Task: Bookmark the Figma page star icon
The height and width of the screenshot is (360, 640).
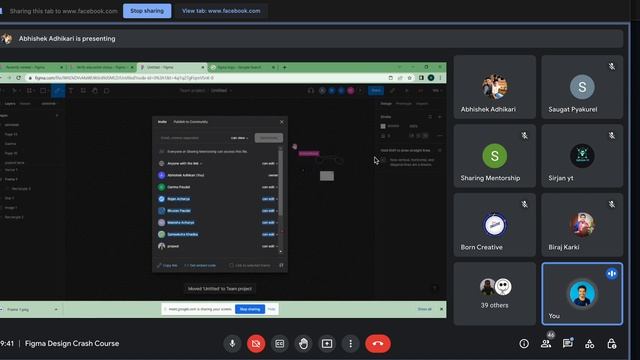Action: [x=409, y=78]
